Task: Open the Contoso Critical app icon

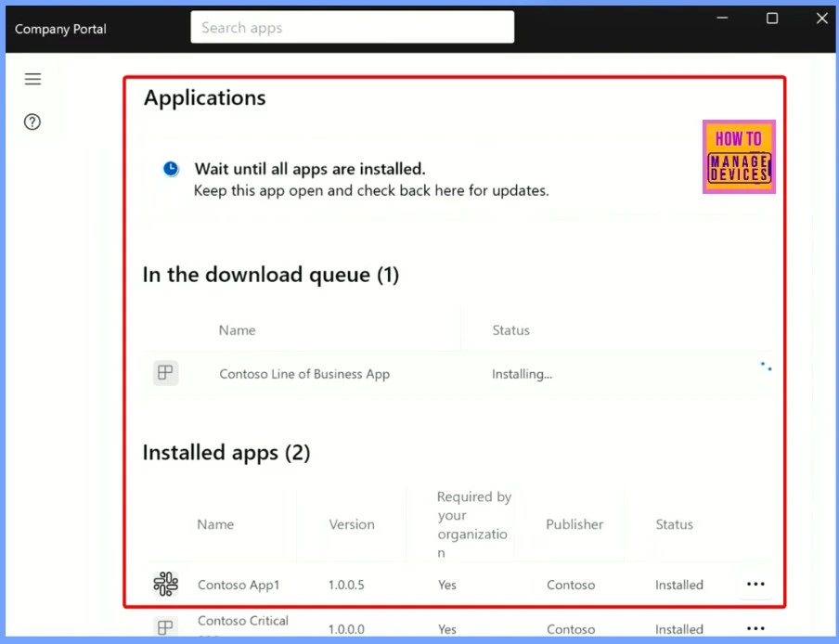Action: click(x=165, y=627)
